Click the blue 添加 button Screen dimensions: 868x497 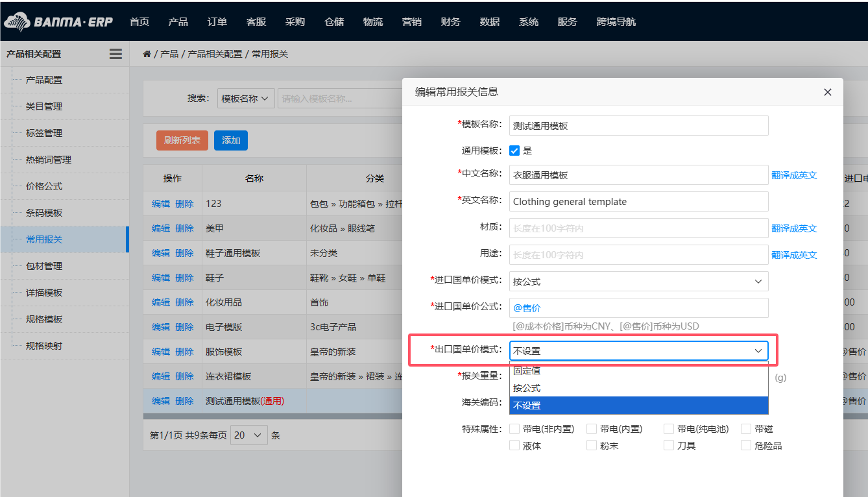[231, 140]
